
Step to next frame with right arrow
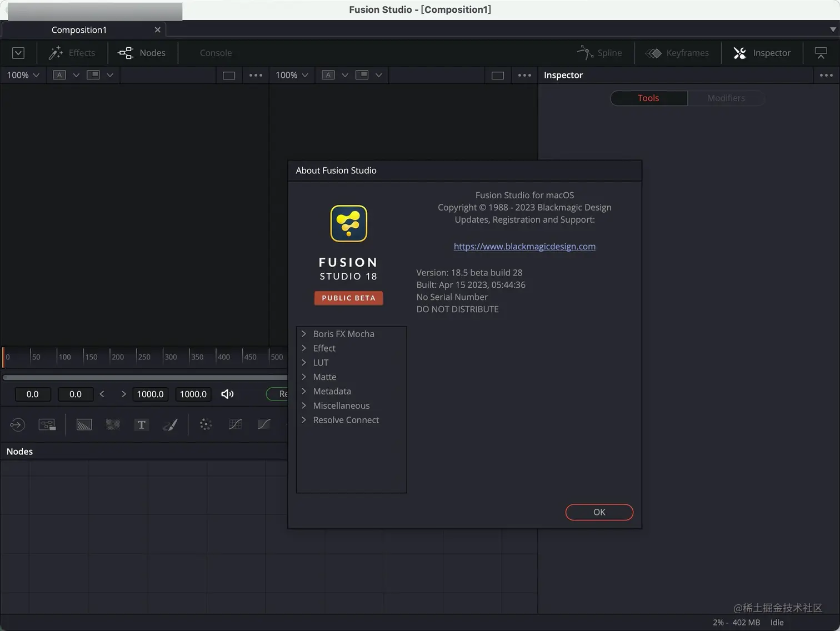(123, 394)
